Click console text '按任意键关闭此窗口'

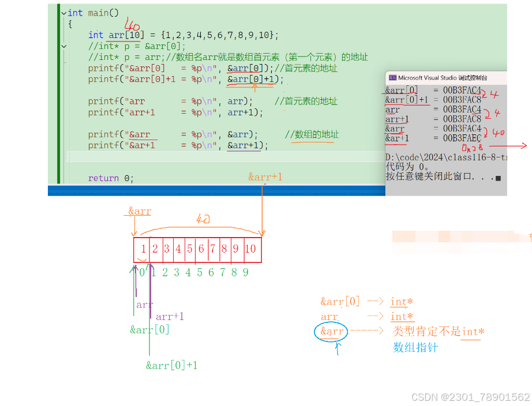[429, 176]
